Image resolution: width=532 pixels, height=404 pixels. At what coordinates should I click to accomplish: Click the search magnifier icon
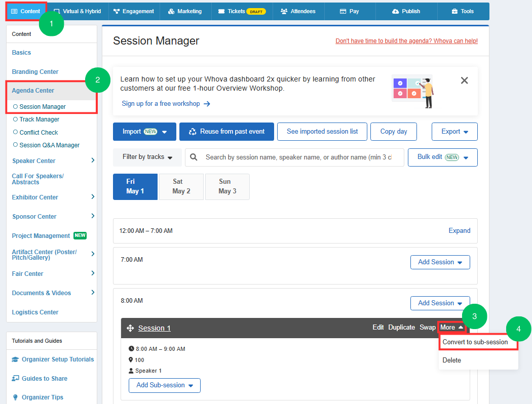[194, 157]
